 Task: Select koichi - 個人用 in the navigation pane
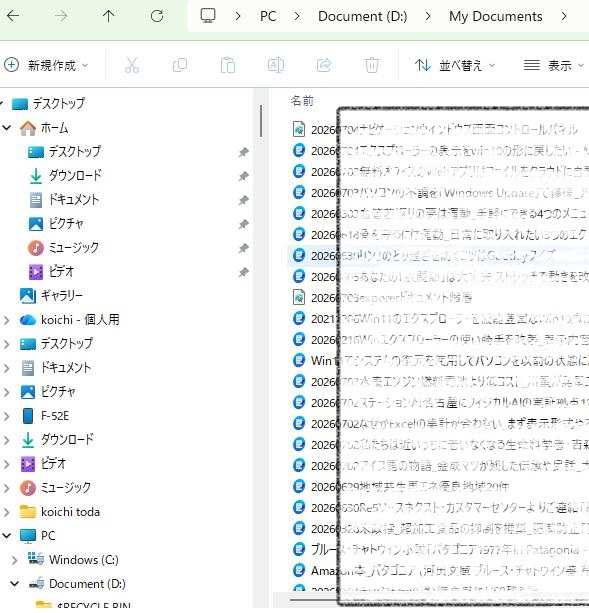coord(70,320)
